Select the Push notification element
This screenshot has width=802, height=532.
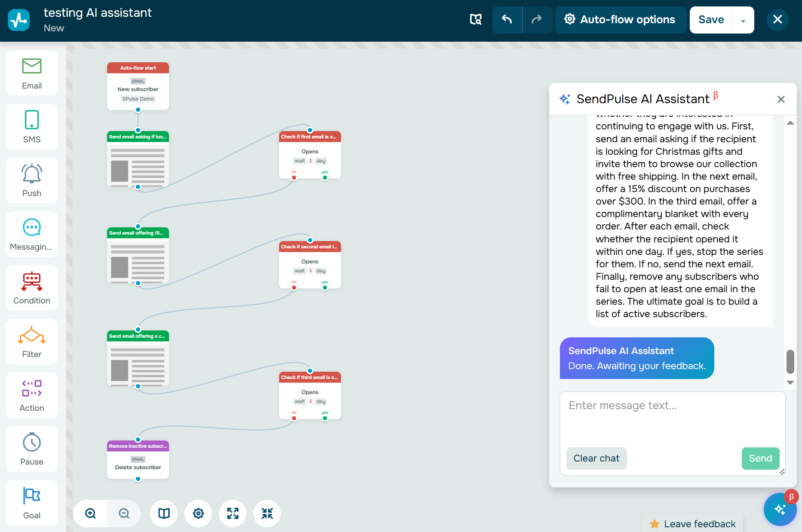pos(31,180)
